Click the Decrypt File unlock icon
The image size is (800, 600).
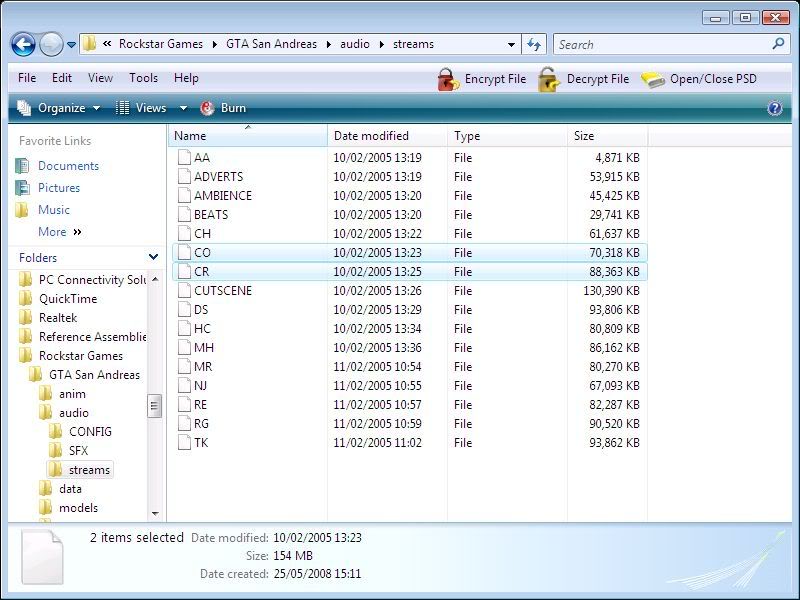tap(549, 80)
